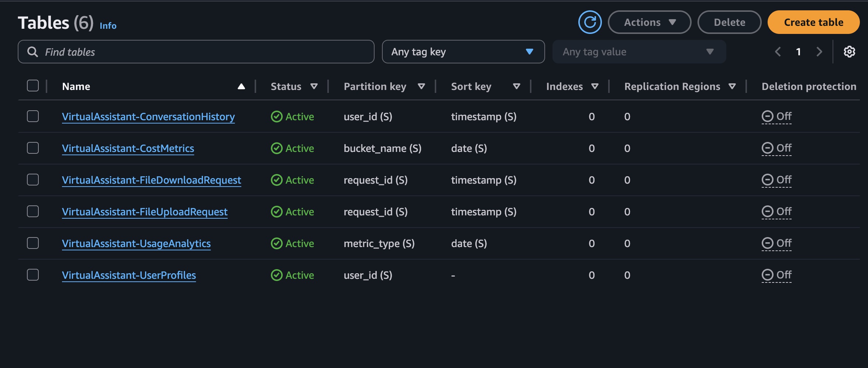
Task: Sort by Indexes column arrow
Action: 595,86
